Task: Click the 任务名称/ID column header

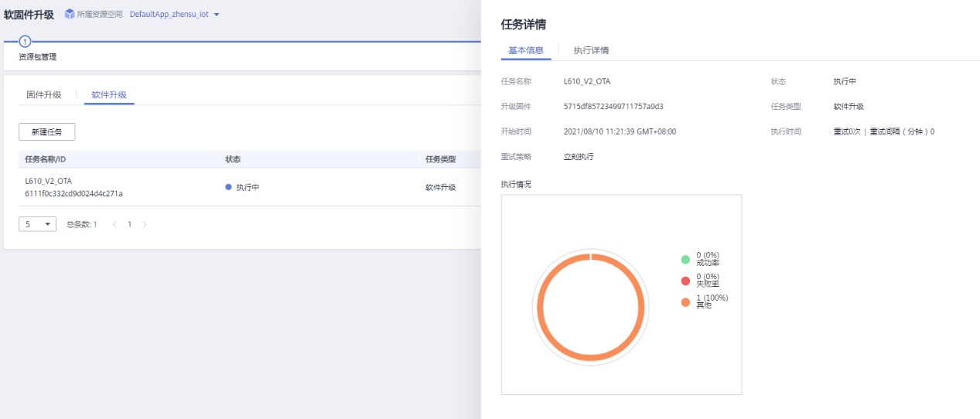Action: pos(46,159)
